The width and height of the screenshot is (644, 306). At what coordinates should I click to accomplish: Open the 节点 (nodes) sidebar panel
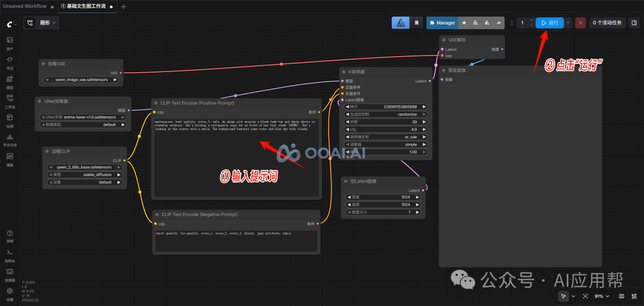coord(10,63)
